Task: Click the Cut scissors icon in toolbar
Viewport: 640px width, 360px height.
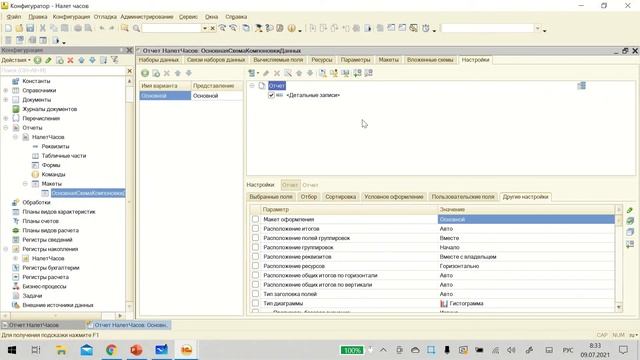Action: 42,28
